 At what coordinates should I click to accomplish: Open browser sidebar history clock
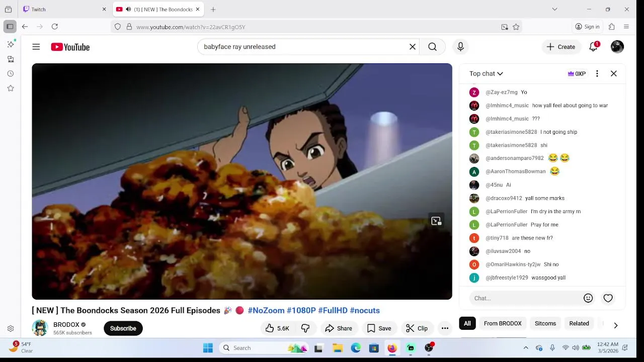11,73
